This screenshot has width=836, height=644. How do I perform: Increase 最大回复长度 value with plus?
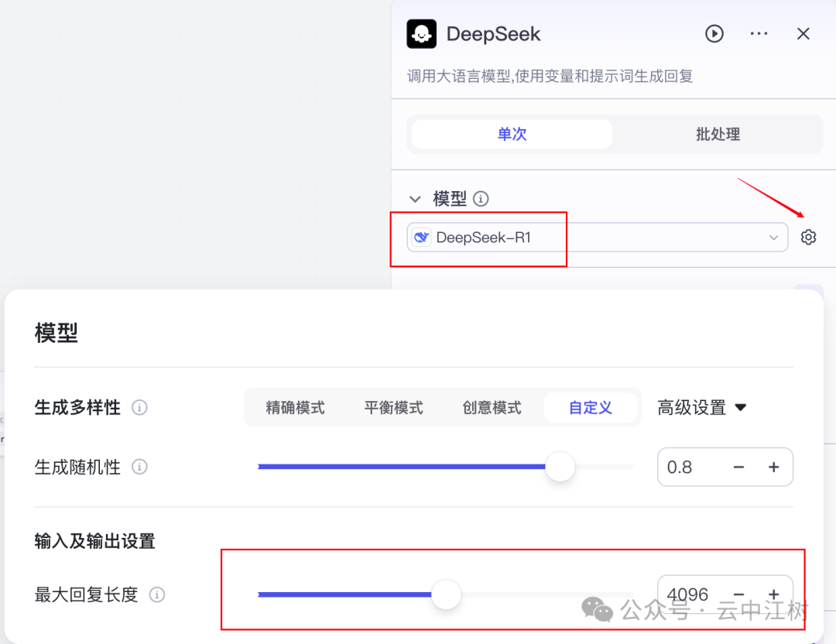click(x=773, y=594)
